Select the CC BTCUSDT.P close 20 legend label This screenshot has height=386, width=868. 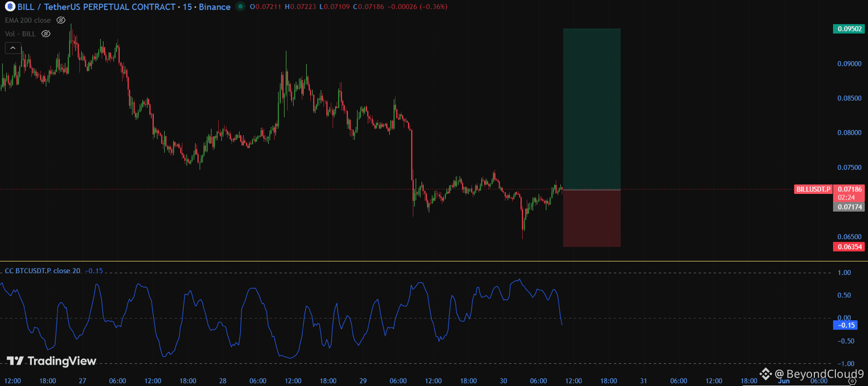[42, 270]
